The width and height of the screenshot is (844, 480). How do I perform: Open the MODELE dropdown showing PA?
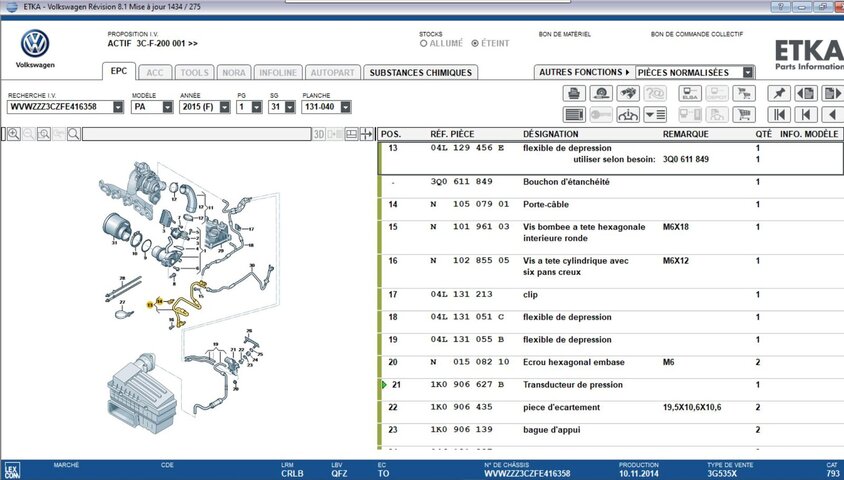tap(168, 107)
